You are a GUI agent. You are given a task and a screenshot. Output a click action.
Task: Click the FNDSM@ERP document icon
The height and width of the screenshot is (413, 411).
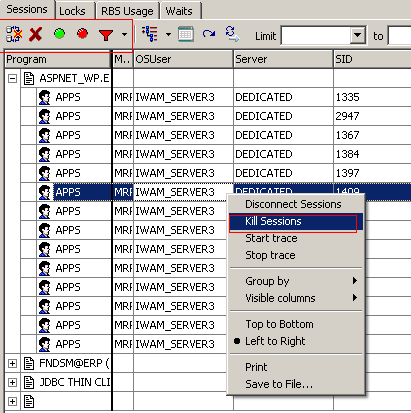coord(29,363)
